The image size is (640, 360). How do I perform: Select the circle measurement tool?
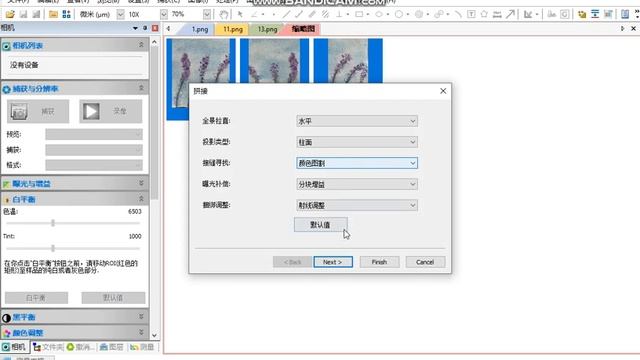(399, 14)
